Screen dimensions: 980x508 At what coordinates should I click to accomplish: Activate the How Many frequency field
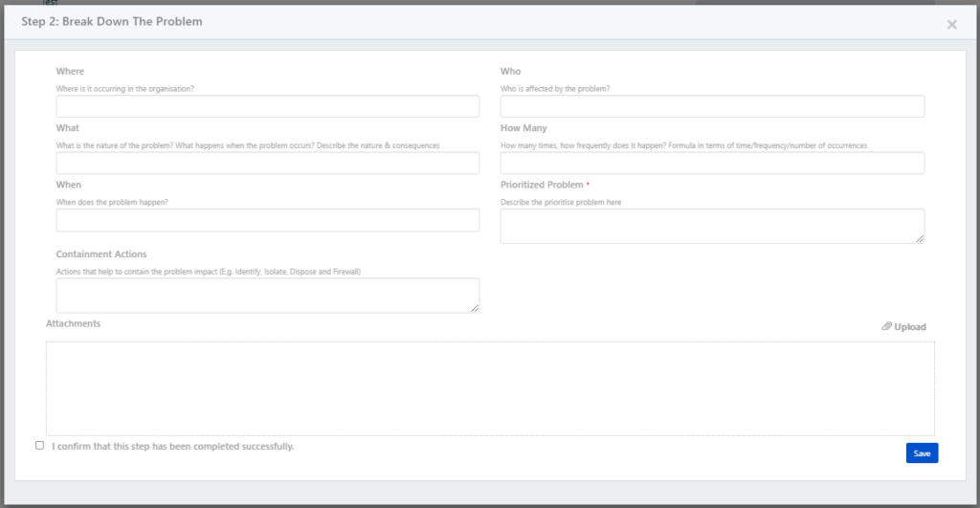(712, 164)
